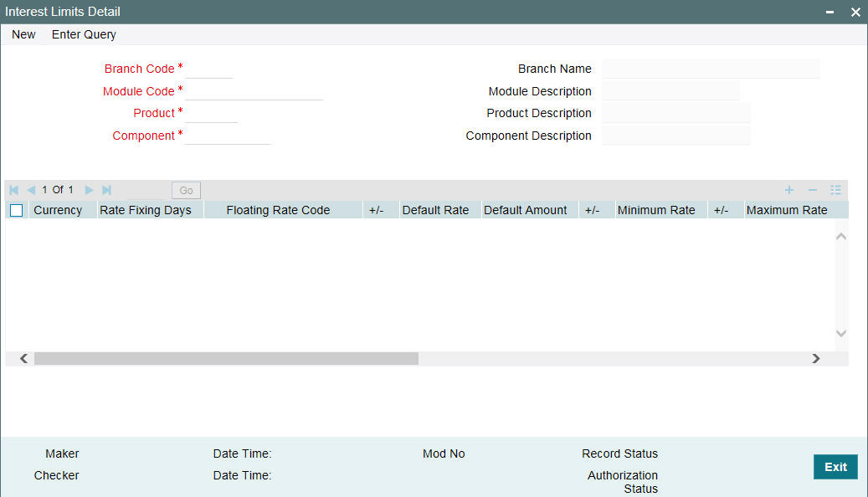The width and height of the screenshot is (868, 497).
Task: Focus the Product field
Action: [x=211, y=114]
